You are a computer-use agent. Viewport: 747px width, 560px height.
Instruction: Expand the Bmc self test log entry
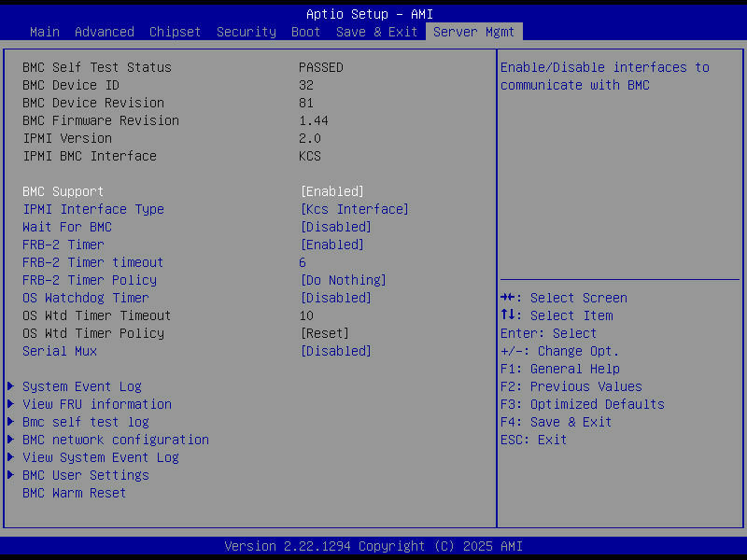click(86, 421)
